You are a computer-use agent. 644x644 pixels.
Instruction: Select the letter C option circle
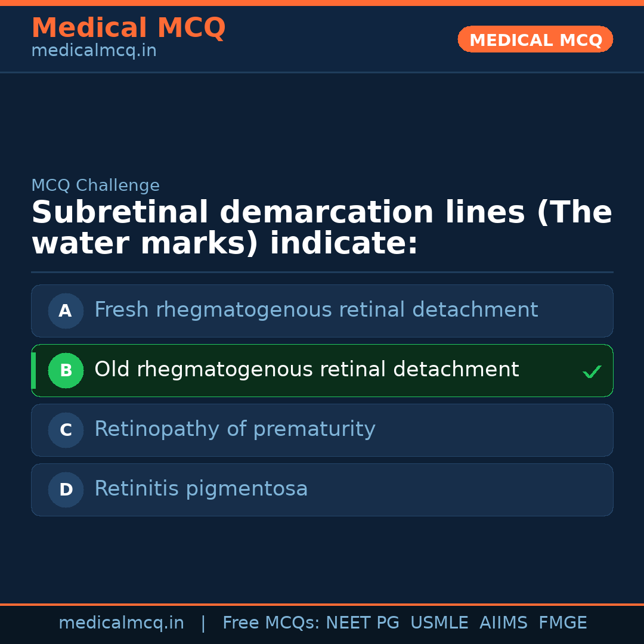(x=66, y=430)
